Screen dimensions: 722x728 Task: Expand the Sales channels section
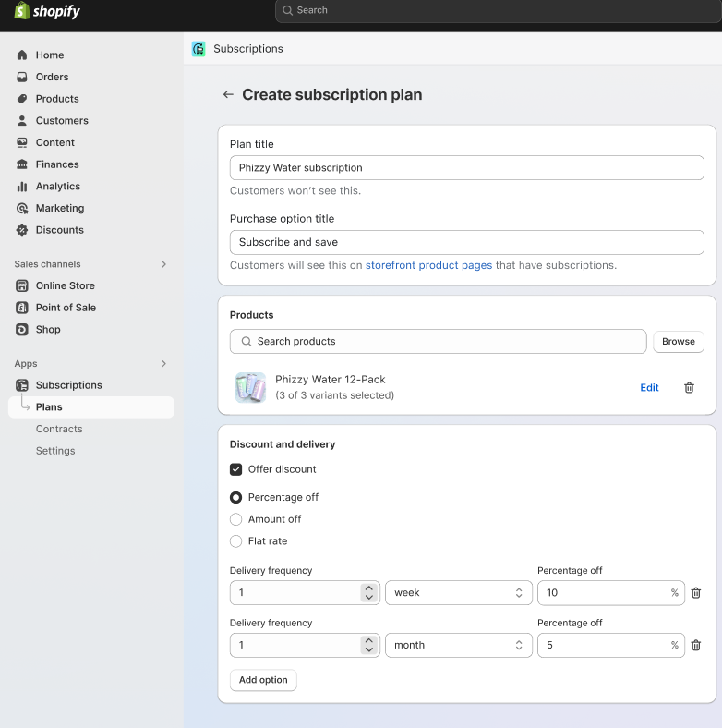(163, 264)
